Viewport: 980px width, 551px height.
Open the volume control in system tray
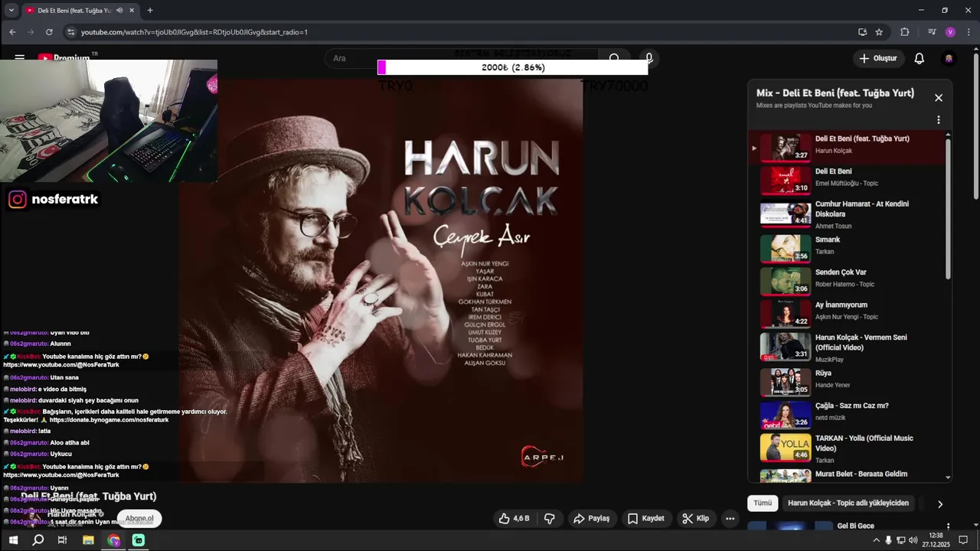point(913,540)
